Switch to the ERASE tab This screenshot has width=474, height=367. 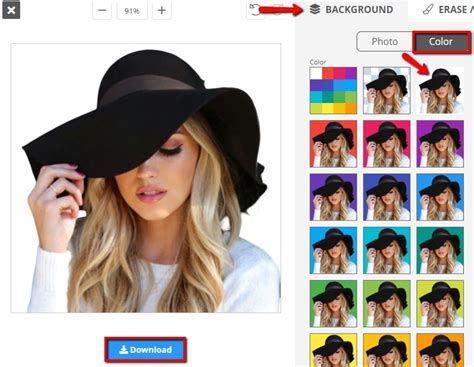point(448,10)
